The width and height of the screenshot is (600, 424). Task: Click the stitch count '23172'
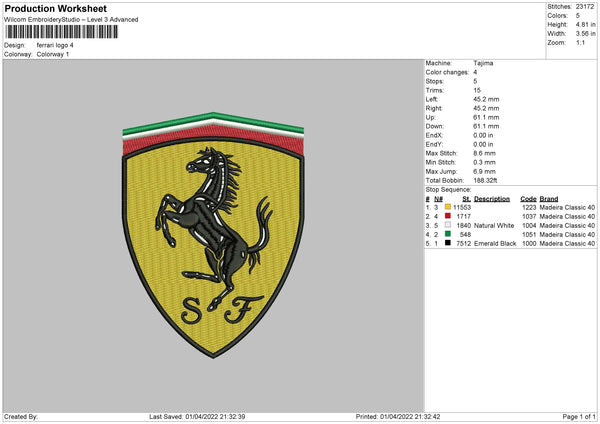[585, 7]
